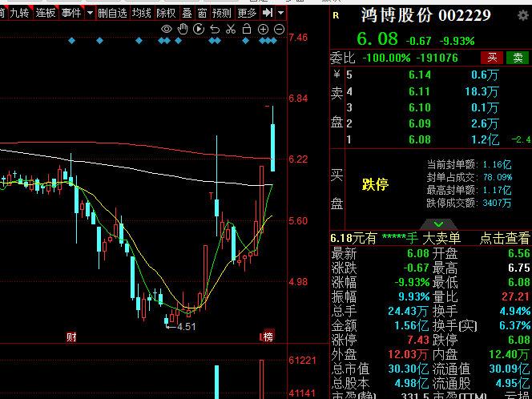
Task: Click the 内盘 value 12.40万
Action: click(x=510, y=354)
